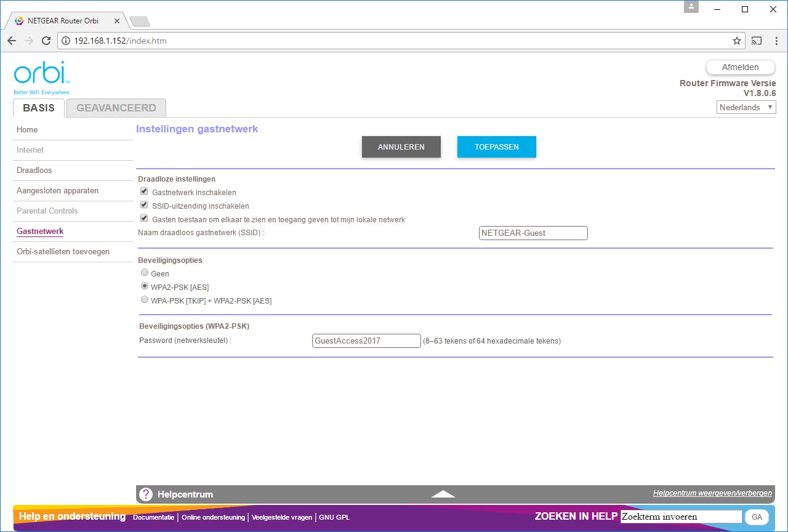Image resolution: width=788 pixels, height=532 pixels.
Task: Expand the help center with the up arrow
Action: coord(443,494)
